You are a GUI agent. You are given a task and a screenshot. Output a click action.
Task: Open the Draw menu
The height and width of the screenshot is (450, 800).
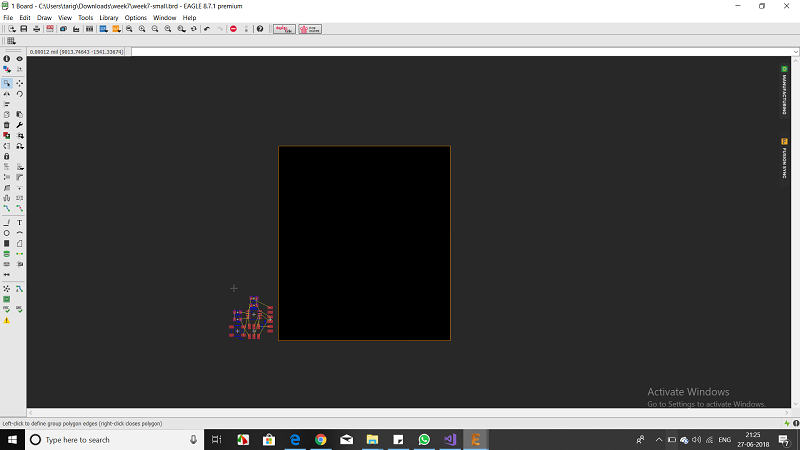(x=44, y=17)
